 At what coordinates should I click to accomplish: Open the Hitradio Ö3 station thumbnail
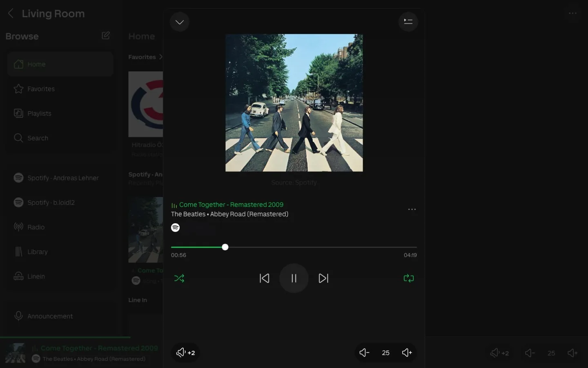coord(146,104)
